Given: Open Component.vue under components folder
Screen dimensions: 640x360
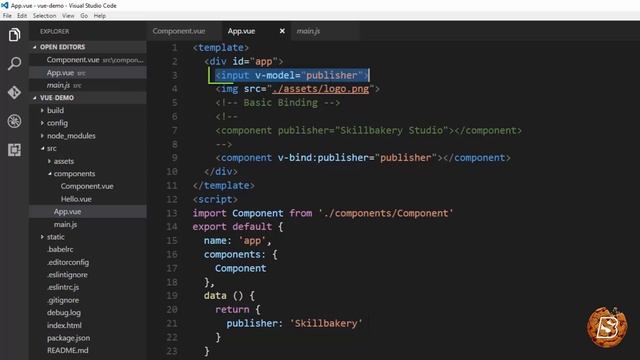Looking at the screenshot, I should [87, 186].
